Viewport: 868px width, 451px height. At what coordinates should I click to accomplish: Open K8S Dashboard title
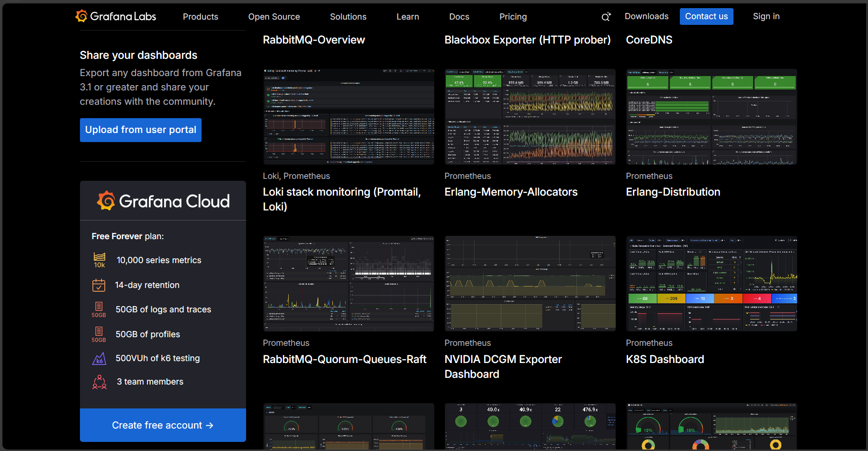pos(665,359)
